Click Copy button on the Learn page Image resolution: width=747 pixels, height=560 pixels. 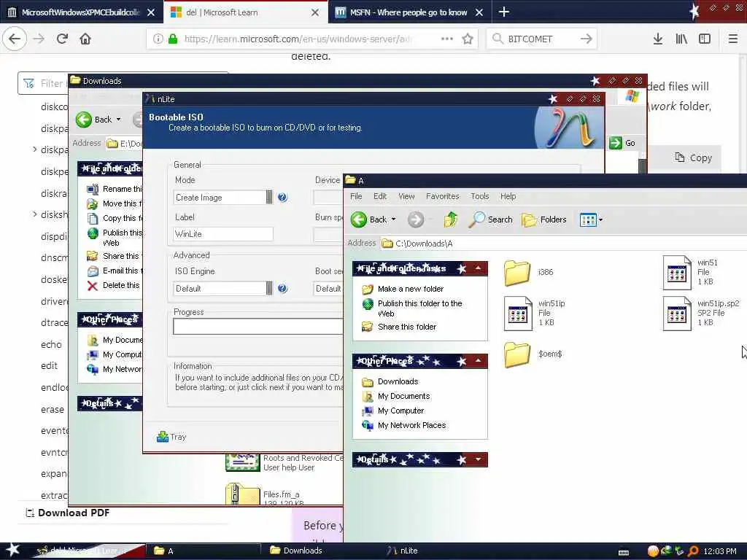693,158
